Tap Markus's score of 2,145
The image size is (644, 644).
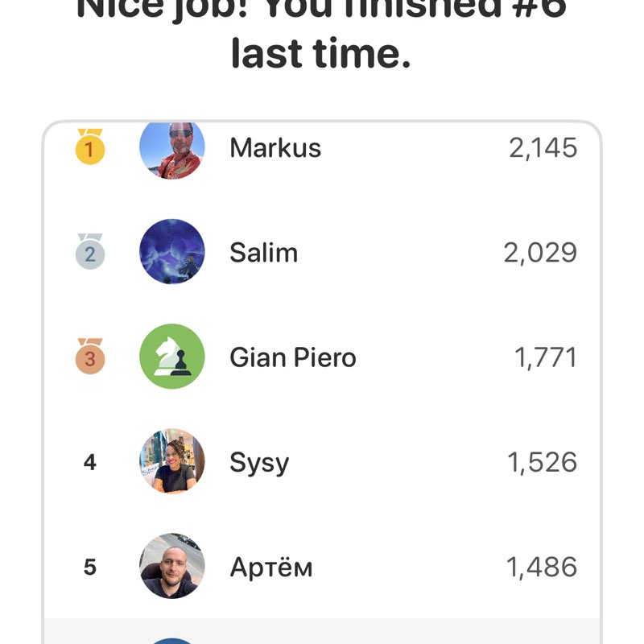click(543, 148)
